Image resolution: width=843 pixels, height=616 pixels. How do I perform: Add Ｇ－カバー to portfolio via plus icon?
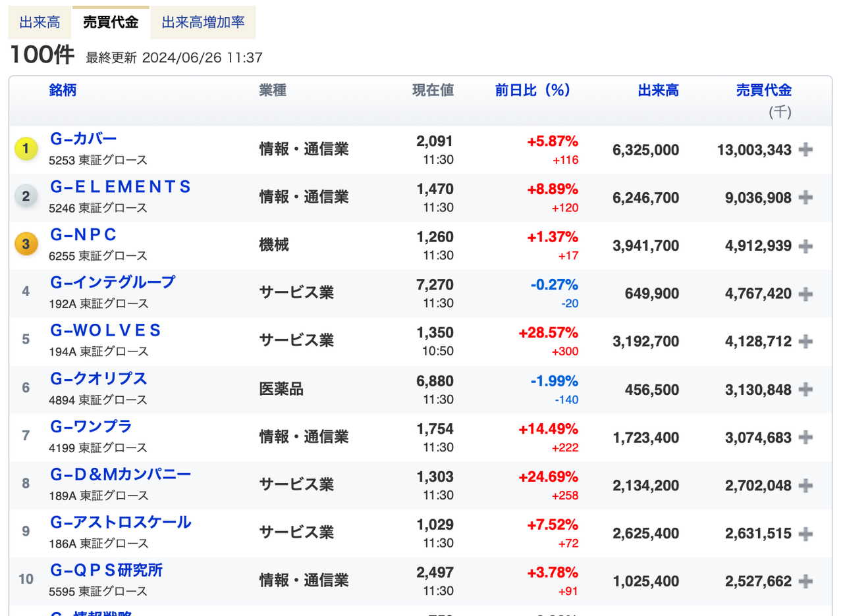(804, 149)
